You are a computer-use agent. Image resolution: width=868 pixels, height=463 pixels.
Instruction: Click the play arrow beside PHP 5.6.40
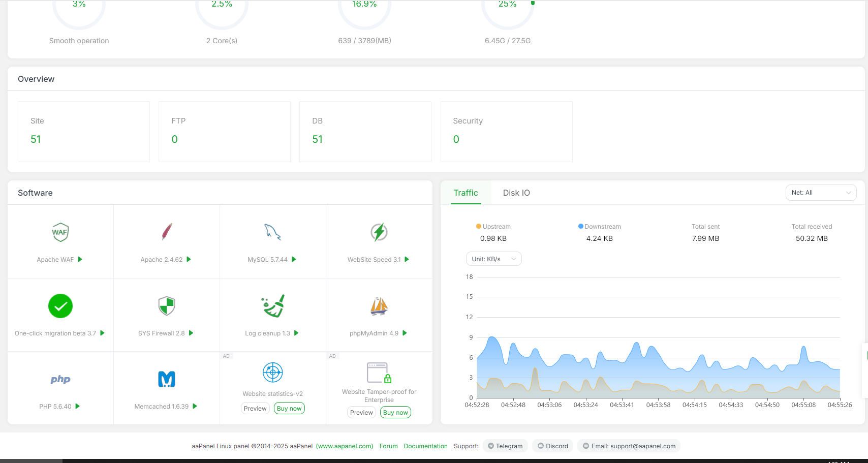[x=78, y=406]
